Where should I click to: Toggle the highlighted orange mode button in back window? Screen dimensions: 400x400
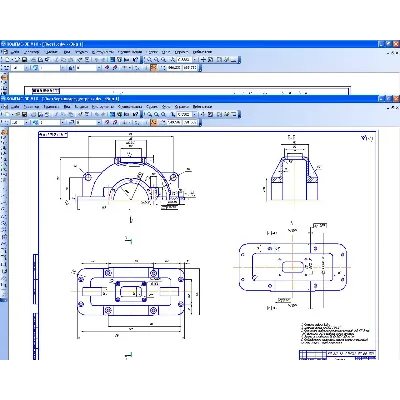click(154, 68)
